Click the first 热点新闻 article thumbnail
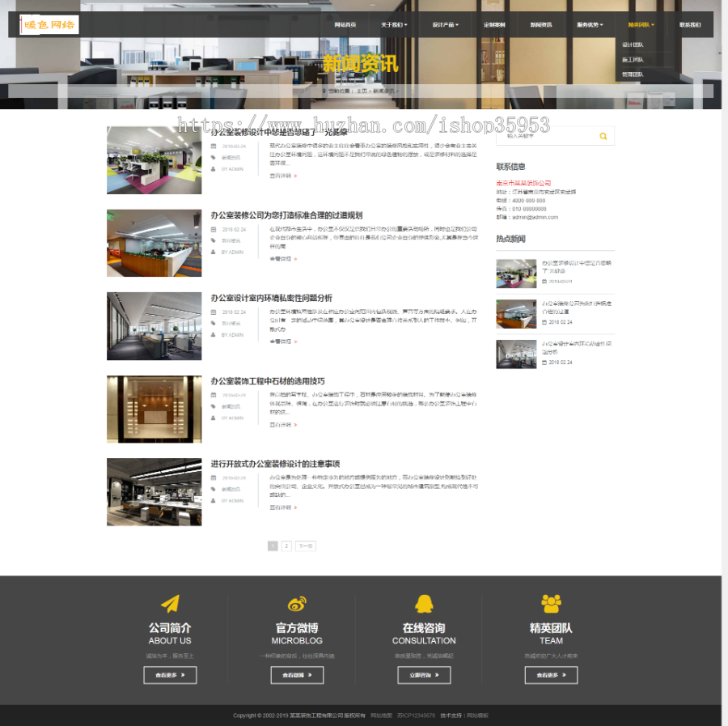 pyautogui.click(x=516, y=273)
